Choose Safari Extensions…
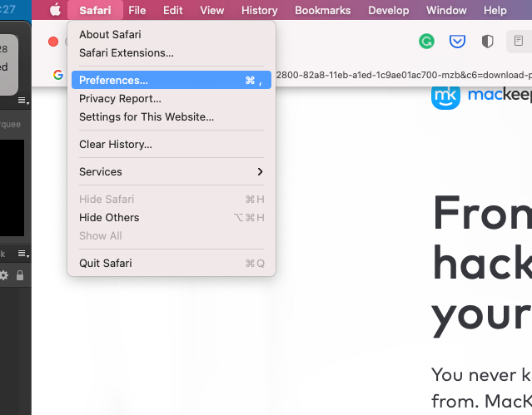Screen dimensions: 532x415 coord(172,53)
